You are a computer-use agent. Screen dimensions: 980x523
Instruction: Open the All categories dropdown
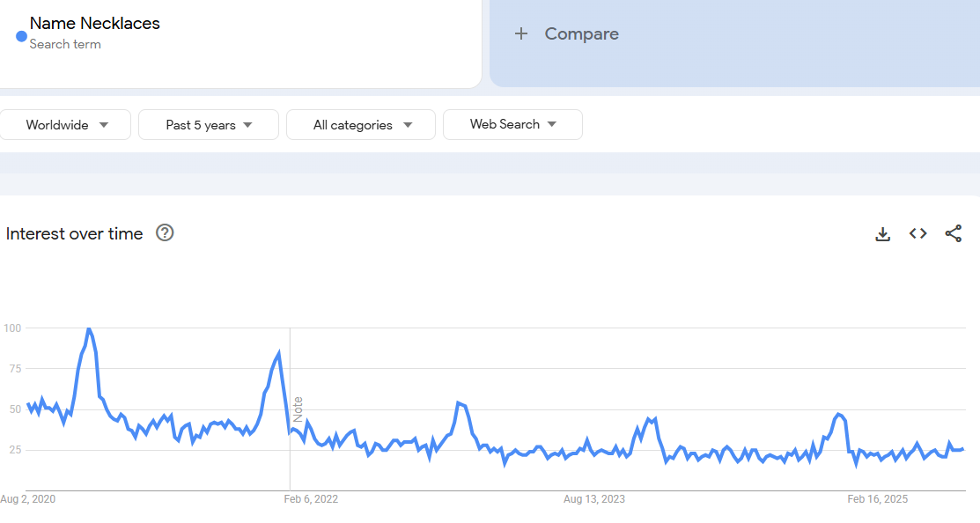click(x=361, y=125)
